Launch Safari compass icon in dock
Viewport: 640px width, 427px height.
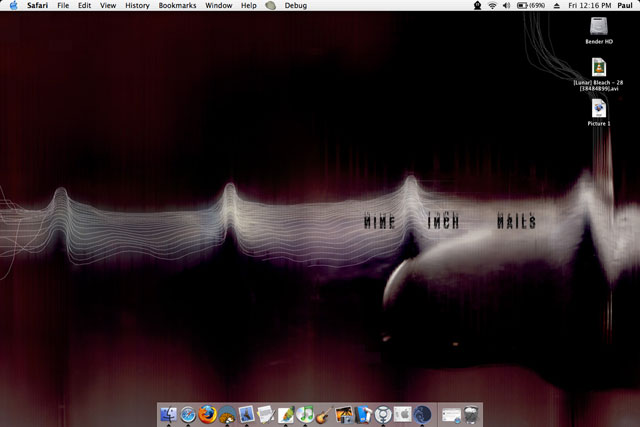187,414
